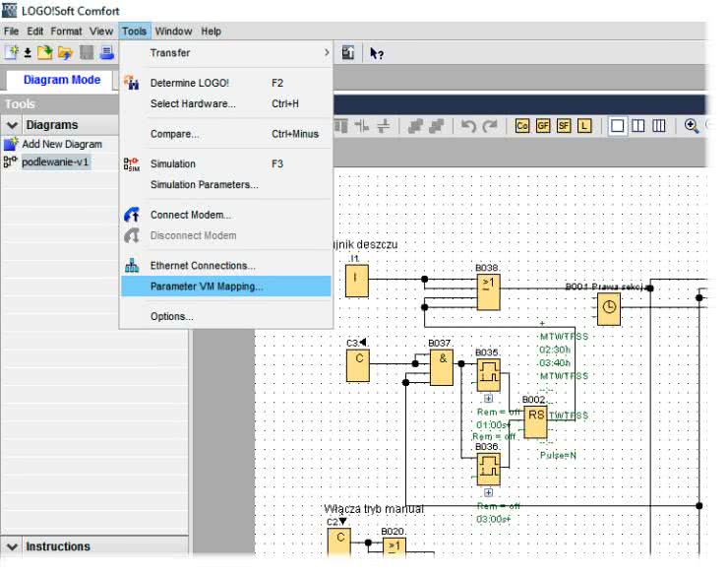Open the Diagram Mode tab
This screenshot has height=576, width=728.
point(62,80)
